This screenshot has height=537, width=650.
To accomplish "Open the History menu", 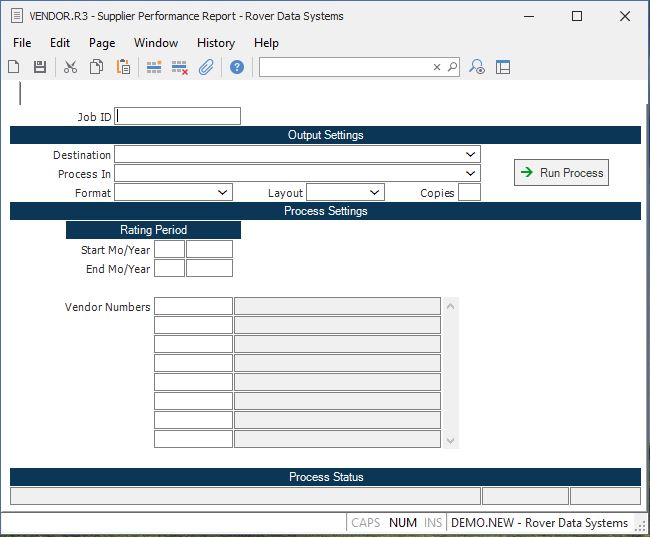I will pos(215,43).
